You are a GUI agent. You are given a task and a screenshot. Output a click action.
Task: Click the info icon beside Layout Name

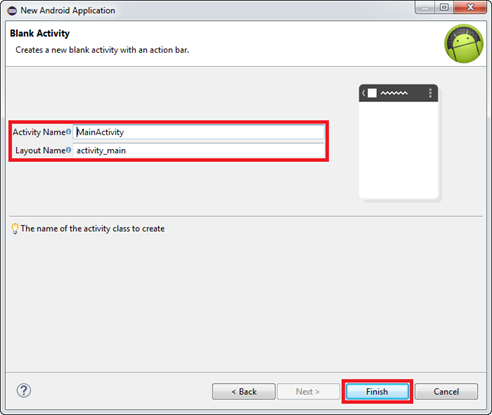point(68,150)
